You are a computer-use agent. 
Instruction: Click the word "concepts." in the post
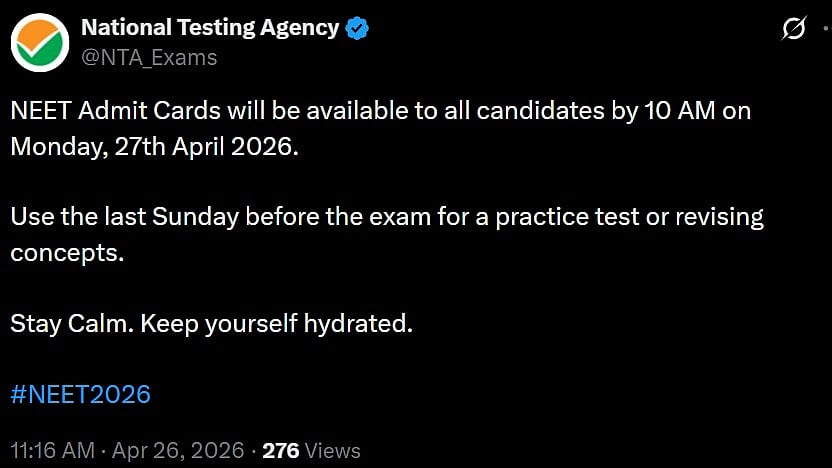[67, 251]
